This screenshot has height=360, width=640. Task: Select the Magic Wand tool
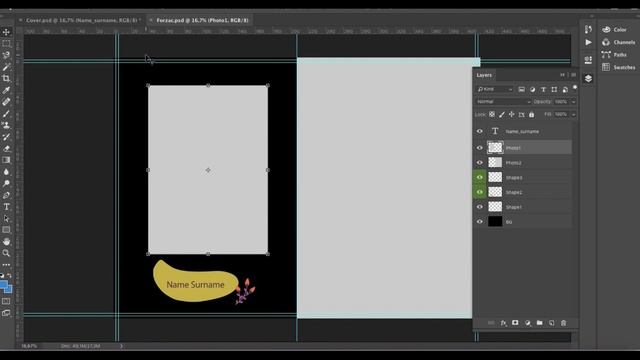6,67
